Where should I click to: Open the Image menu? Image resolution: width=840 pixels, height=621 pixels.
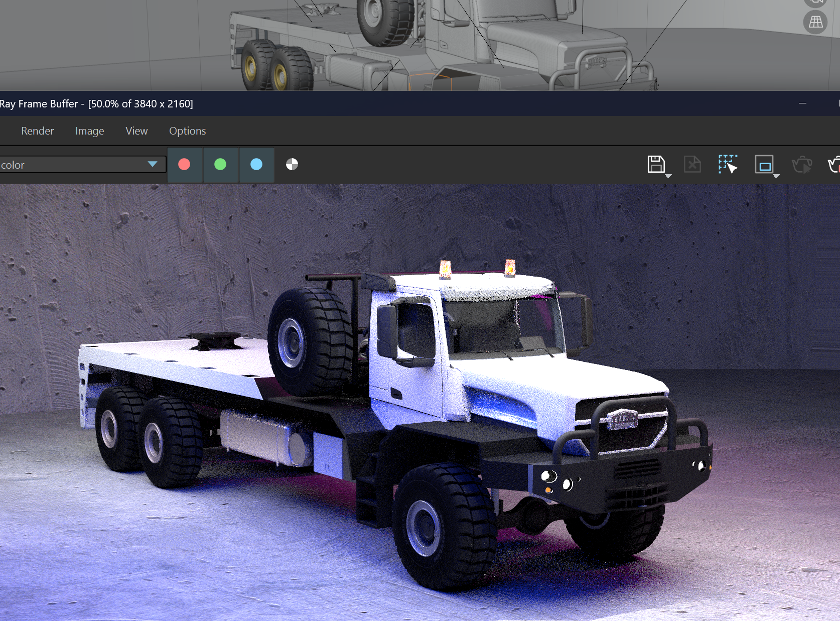coord(89,131)
